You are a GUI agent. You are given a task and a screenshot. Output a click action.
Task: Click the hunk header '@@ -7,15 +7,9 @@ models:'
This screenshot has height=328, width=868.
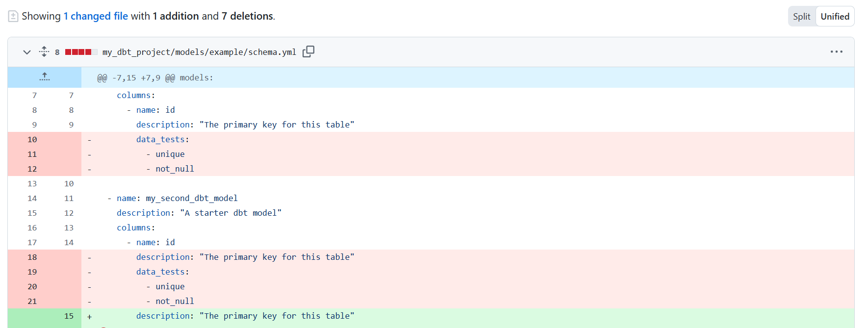coord(155,77)
